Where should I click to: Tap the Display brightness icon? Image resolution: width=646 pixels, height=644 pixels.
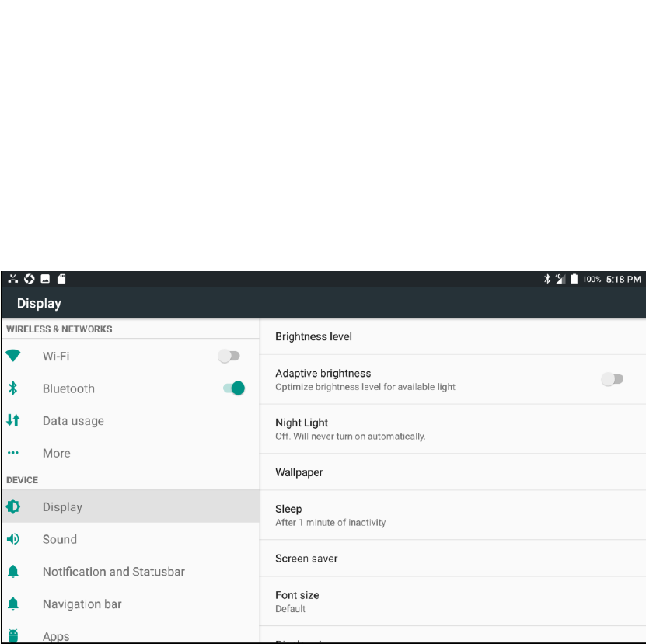(x=13, y=506)
